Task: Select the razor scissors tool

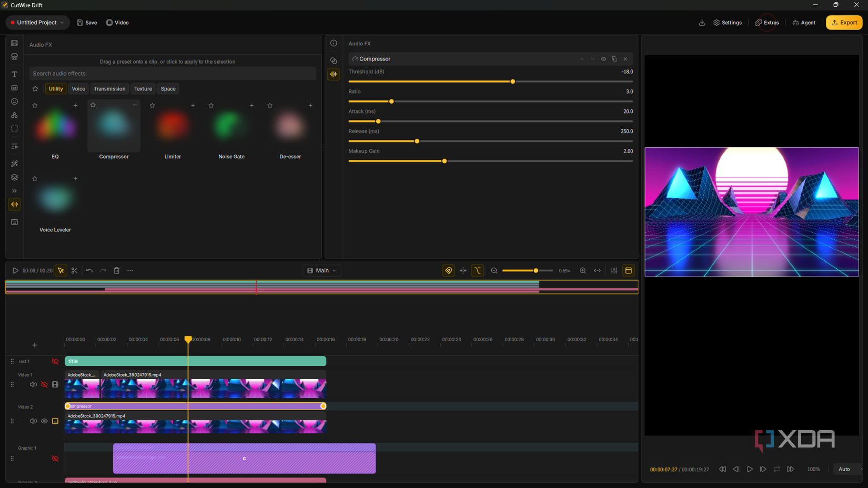Action: pyautogui.click(x=74, y=270)
